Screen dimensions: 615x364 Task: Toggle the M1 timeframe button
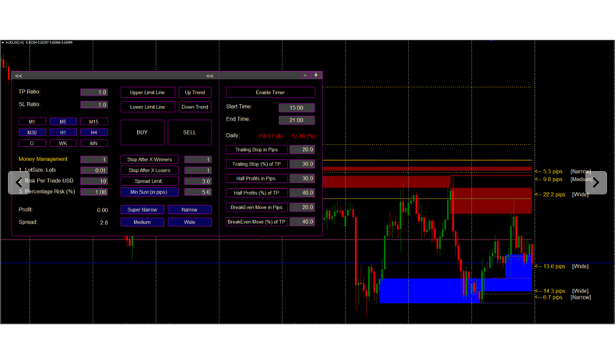(32, 121)
